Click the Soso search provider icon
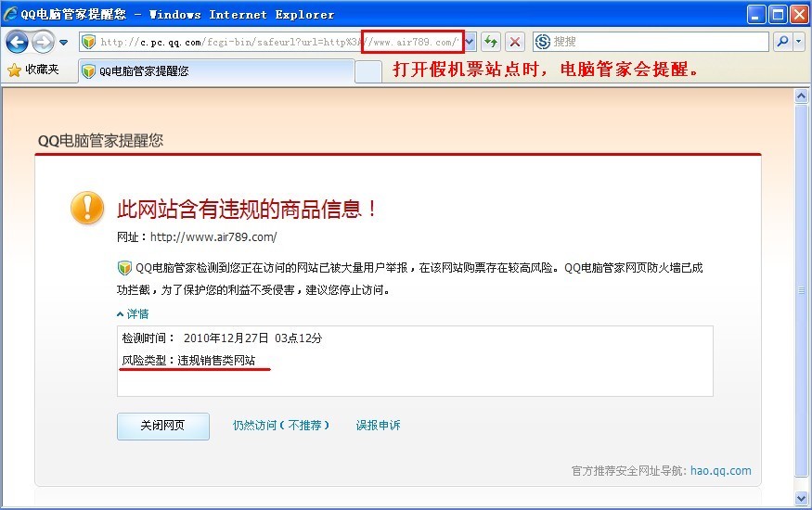 coord(542,42)
